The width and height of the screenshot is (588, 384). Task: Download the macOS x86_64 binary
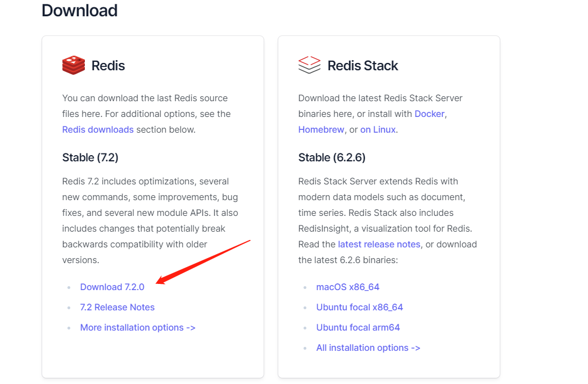[x=347, y=287]
